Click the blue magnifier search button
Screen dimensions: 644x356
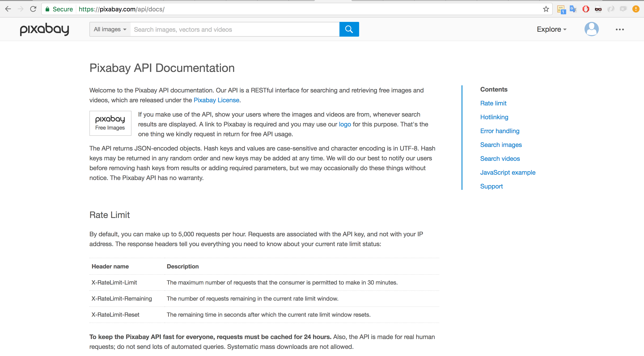(x=349, y=29)
